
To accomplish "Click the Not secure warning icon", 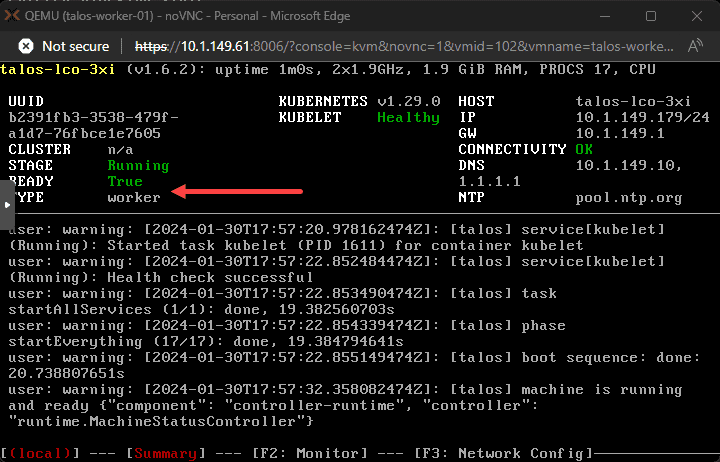I will (x=26, y=46).
